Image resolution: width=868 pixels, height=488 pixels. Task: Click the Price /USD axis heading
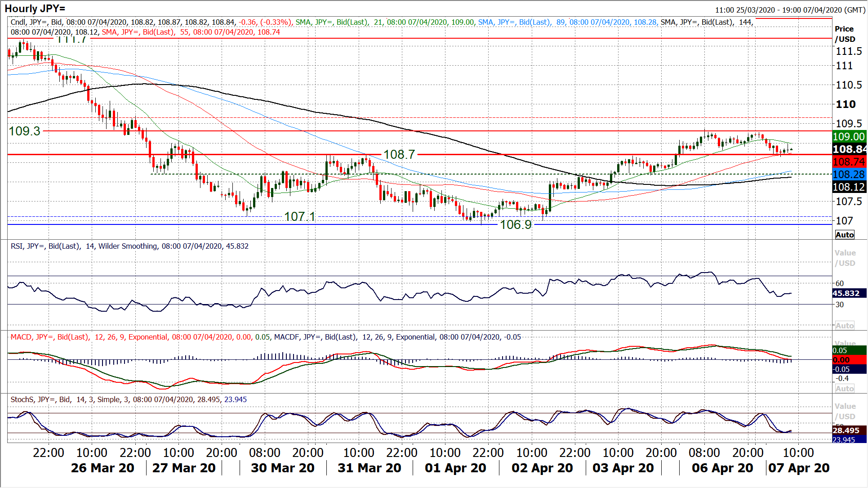[x=845, y=34]
